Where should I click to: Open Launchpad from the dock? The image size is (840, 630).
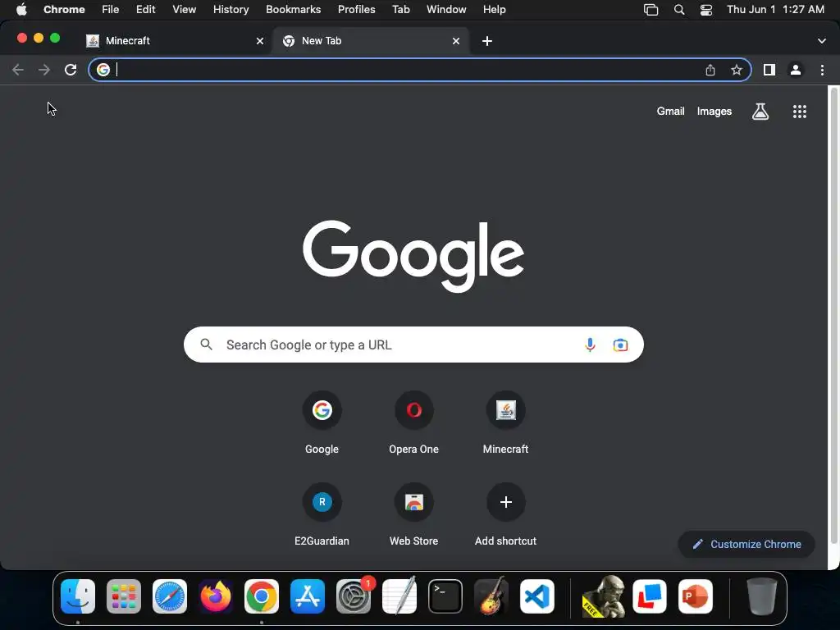[124, 596]
